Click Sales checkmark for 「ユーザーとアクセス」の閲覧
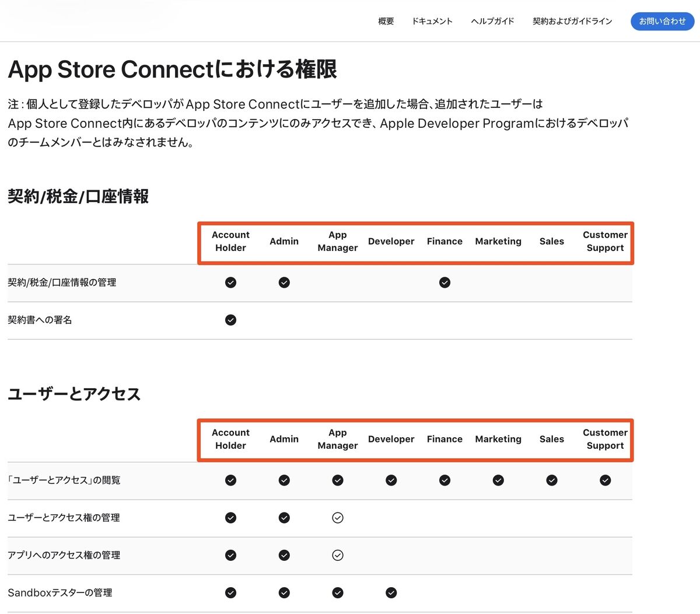 [x=552, y=480]
